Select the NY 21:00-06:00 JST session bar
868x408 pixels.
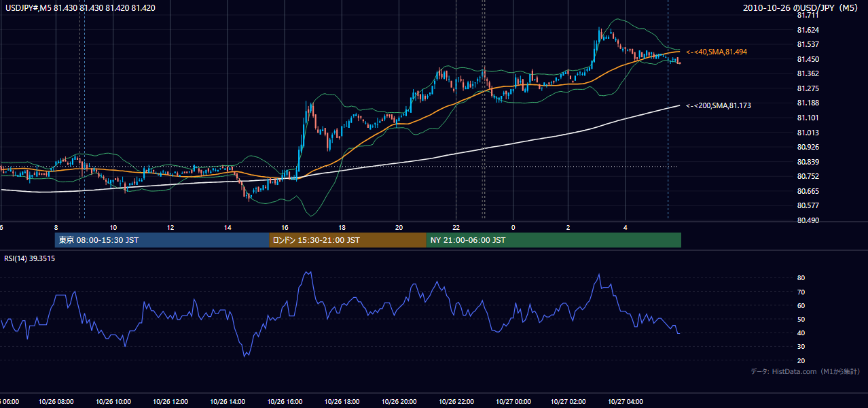554,240
